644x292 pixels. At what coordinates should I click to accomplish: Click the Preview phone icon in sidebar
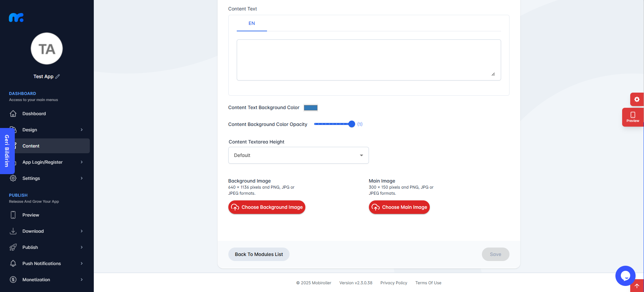coord(13,215)
